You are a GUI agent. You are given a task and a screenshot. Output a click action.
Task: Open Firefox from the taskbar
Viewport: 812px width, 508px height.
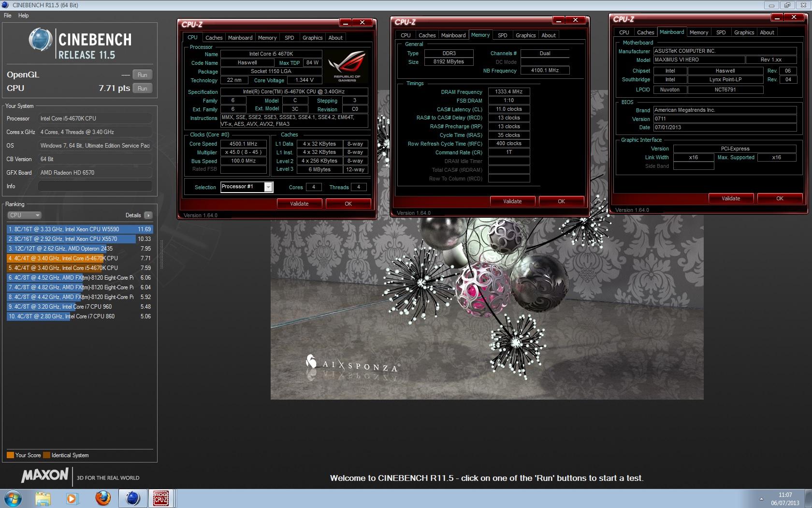[102, 498]
